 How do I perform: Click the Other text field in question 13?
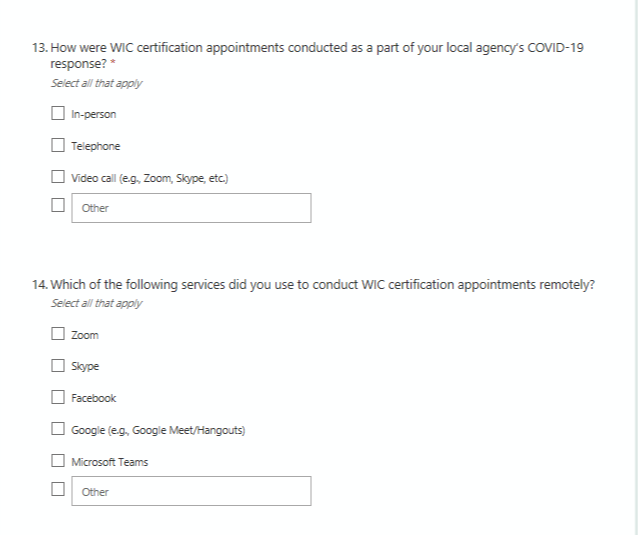click(x=191, y=208)
